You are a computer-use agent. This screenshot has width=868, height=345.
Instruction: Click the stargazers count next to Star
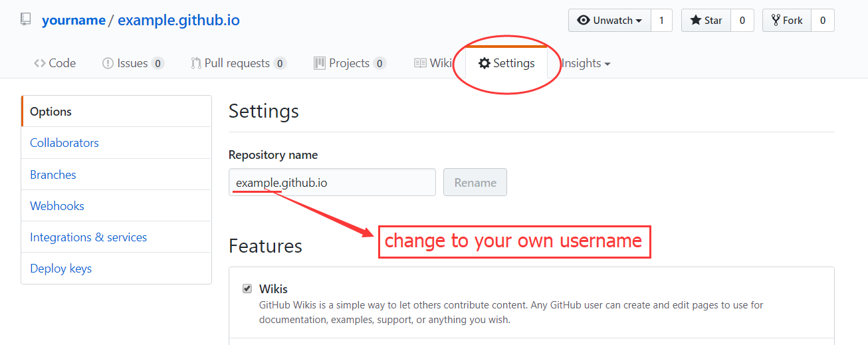pyautogui.click(x=742, y=21)
